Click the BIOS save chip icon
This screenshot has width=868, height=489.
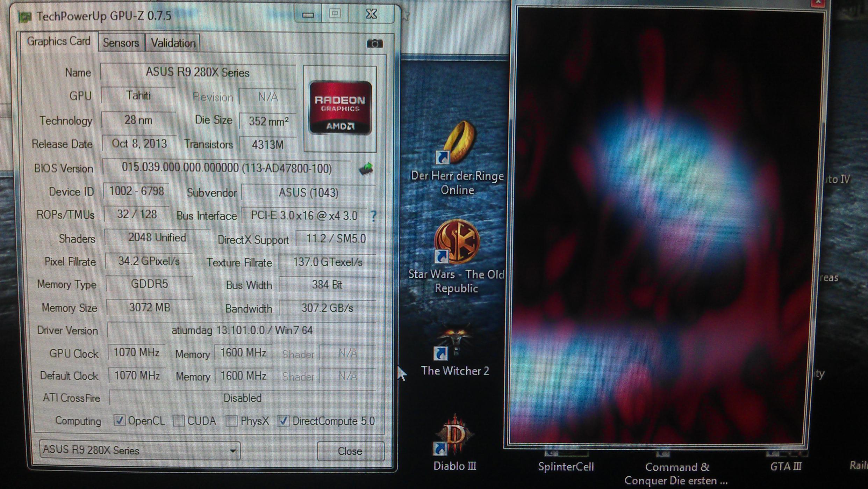(366, 169)
